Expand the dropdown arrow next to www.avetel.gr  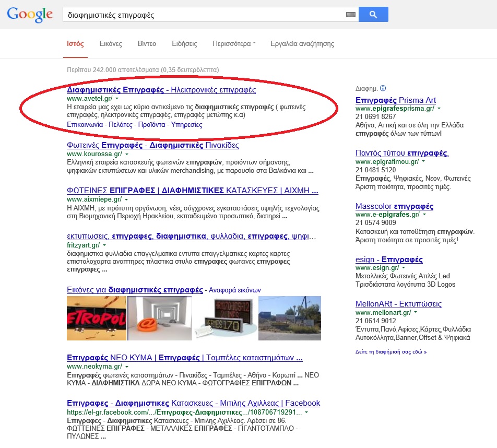117,99
